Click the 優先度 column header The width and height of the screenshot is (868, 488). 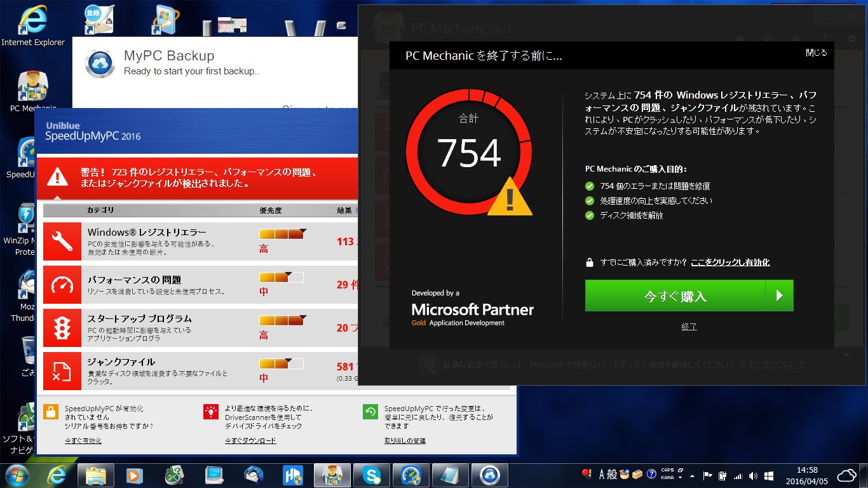pyautogui.click(x=271, y=210)
